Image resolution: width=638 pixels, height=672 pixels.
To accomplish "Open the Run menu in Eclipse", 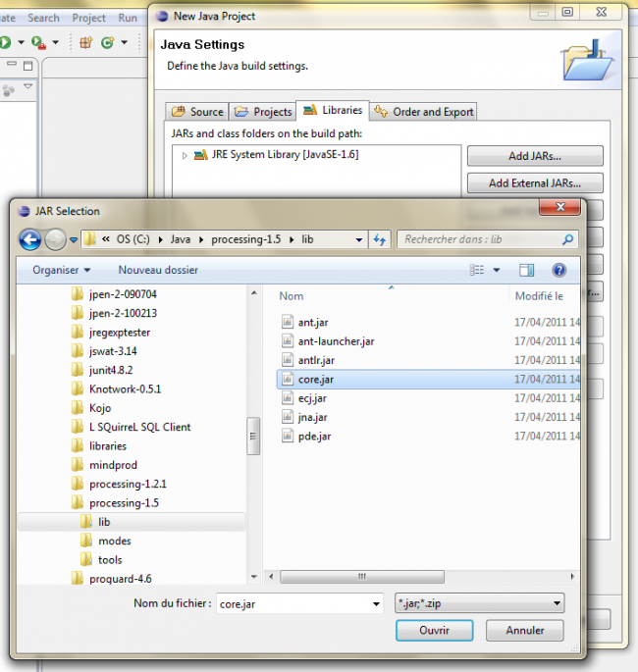I will tap(128, 18).
